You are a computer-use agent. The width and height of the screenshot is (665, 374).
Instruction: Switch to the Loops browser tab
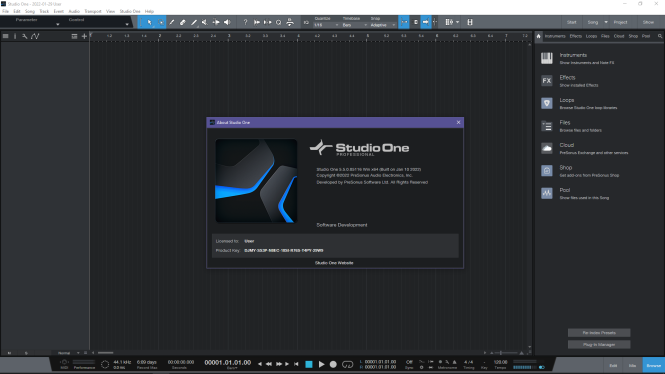[x=591, y=36]
